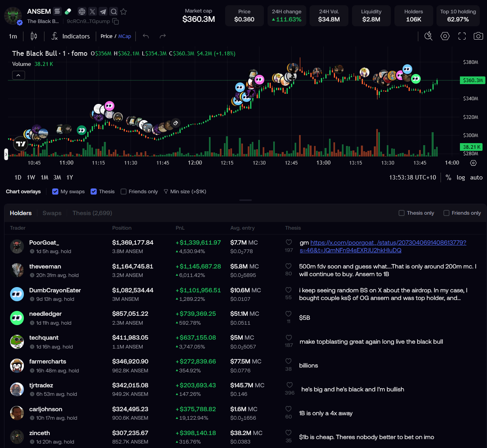Viewport: 487px width, 448px height.
Task: Open the 1m timeframe dropdown
Action: [x=13, y=36]
